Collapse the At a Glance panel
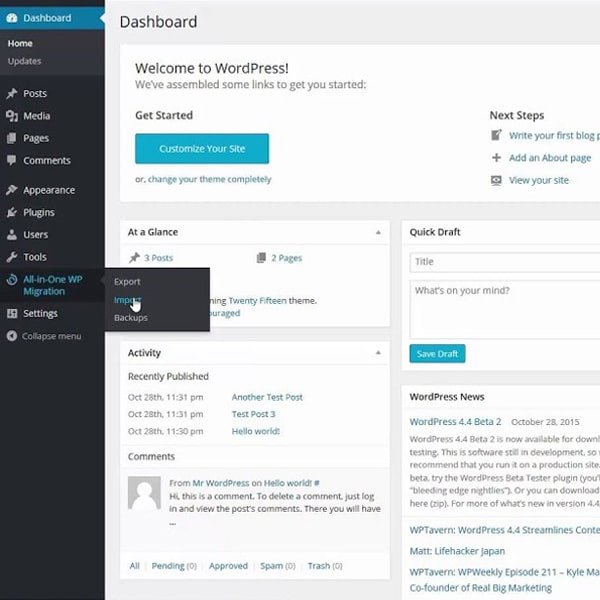The image size is (600, 600). [x=378, y=232]
